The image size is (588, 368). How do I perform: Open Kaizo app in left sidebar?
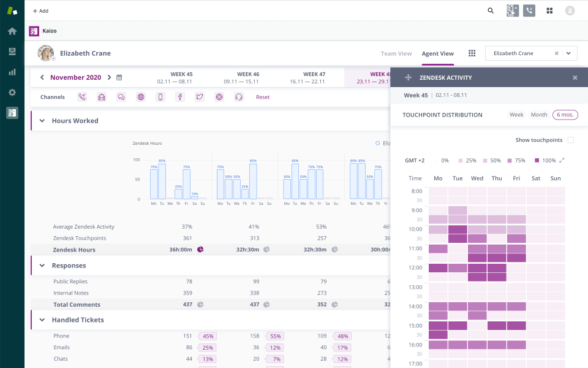12,113
